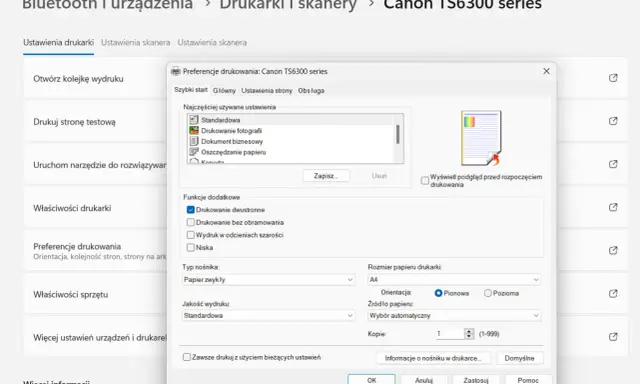Select the Oszczędzanie papieru profile icon
This screenshot has width=640, height=384.
click(x=194, y=152)
